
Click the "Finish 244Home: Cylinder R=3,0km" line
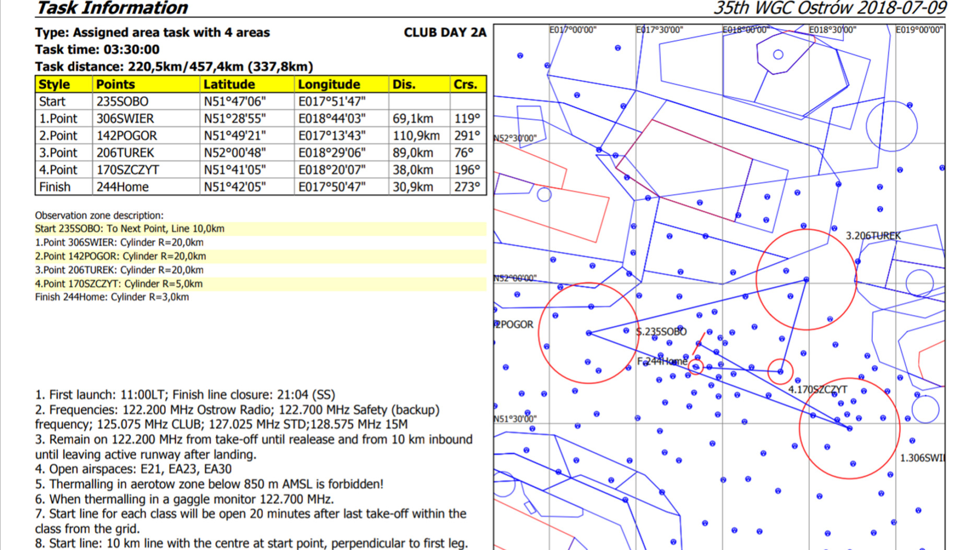click(112, 297)
